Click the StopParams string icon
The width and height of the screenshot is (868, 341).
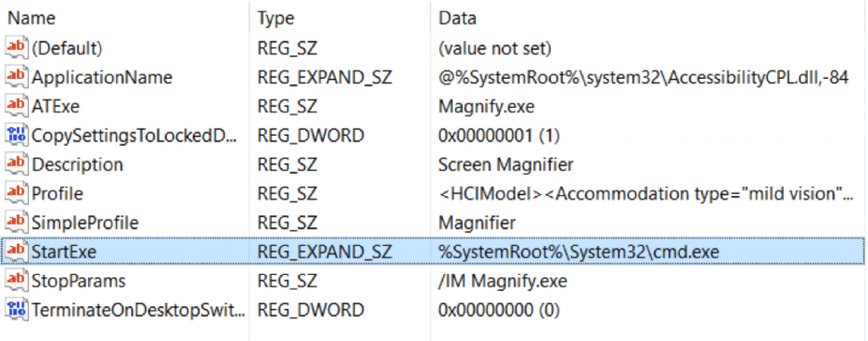click(16, 281)
